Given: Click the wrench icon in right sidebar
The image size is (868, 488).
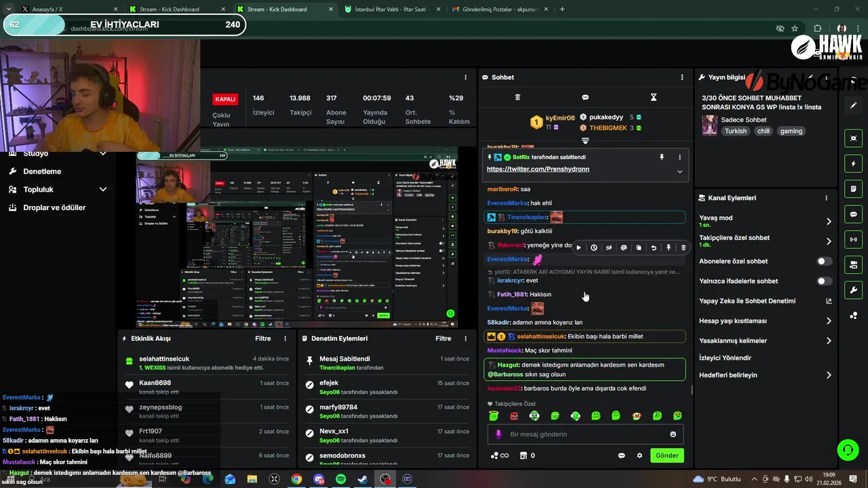Looking at the screenshot, I should (854, 290).
